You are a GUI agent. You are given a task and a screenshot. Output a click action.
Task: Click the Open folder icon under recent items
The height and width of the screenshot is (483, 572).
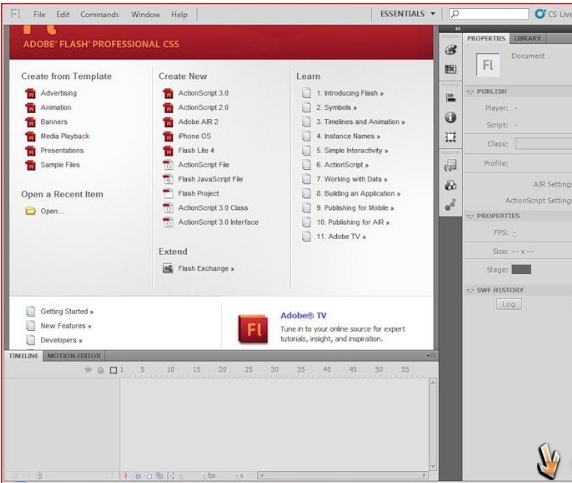[x=30, y=211]
